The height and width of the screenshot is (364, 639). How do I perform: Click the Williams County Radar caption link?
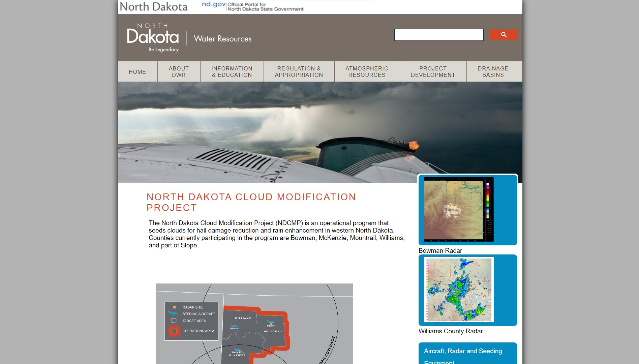(x=450, y=331)
